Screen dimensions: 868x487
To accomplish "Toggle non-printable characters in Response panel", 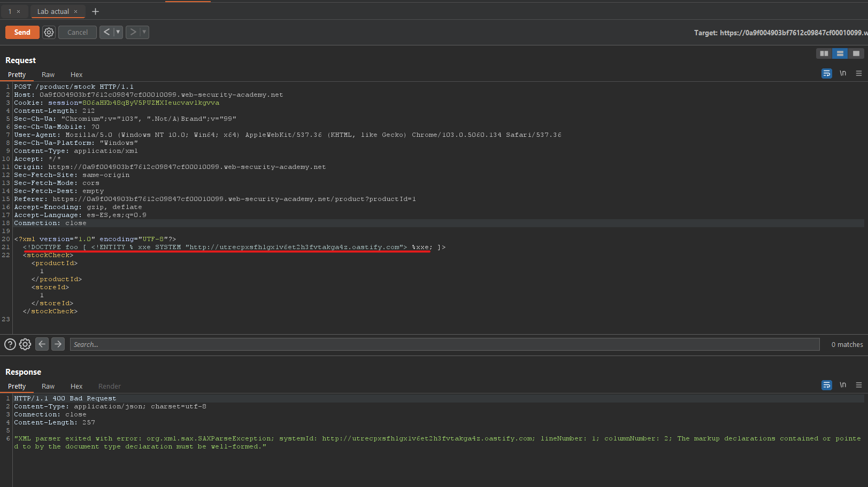I will (843, 385).
